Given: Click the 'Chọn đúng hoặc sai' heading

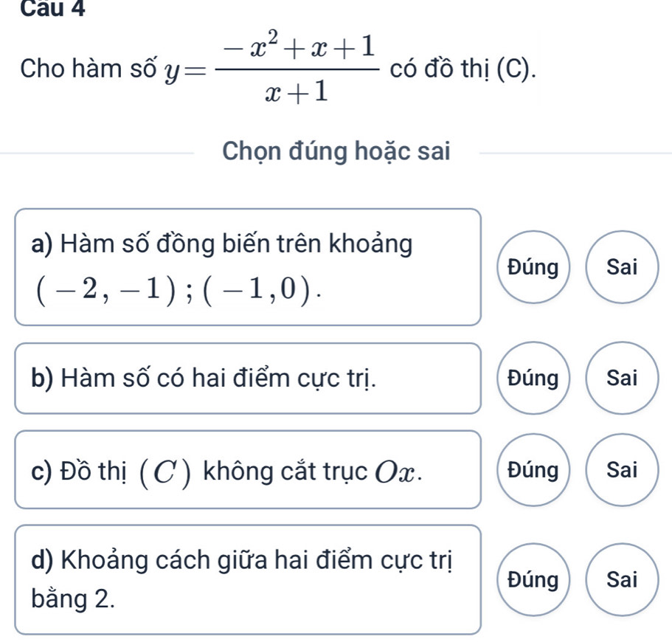Looking at the screenshot, I should click(x=336, y=151).
